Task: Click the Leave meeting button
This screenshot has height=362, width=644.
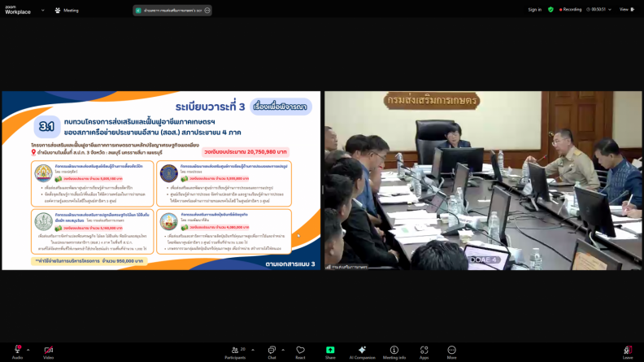Action: coord(628,351)
